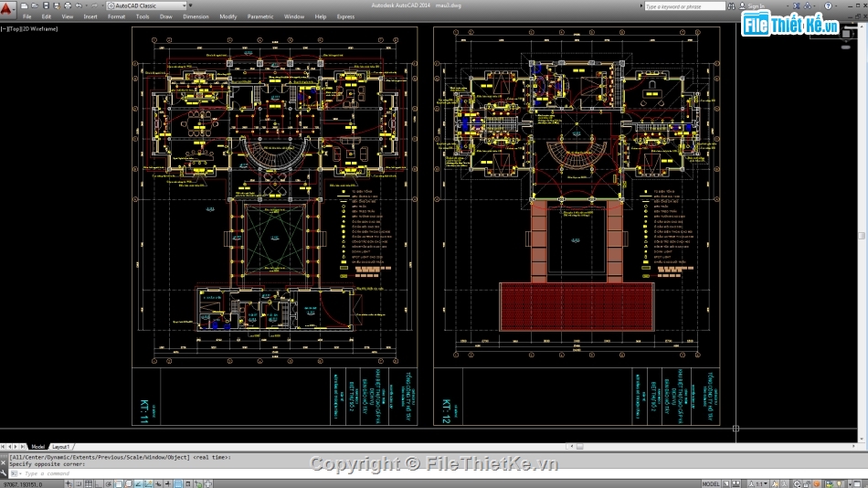Toggle Ortho Mode in status bar
This screenshot has height=488, width=868.
click(98, 484)
